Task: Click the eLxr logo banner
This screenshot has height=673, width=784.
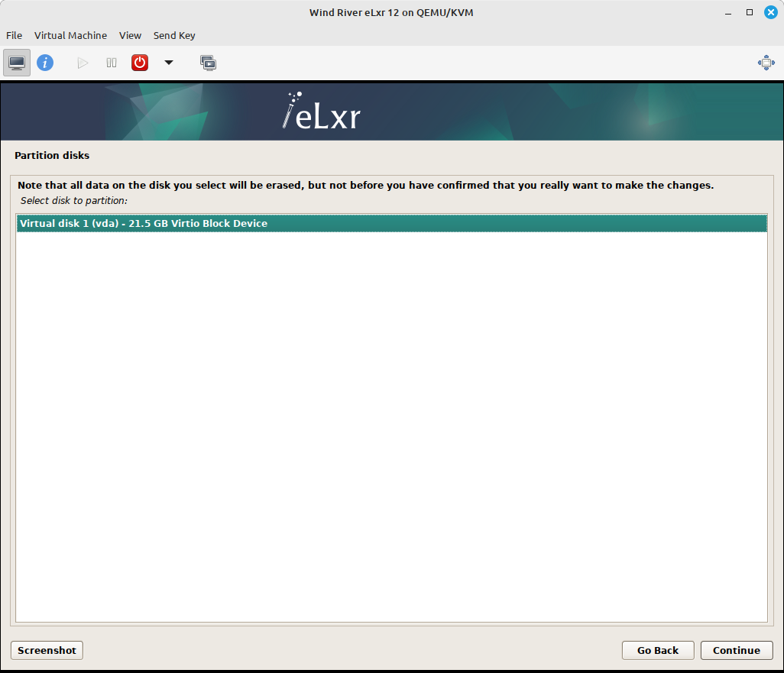Action: click(x=320, y=112)
